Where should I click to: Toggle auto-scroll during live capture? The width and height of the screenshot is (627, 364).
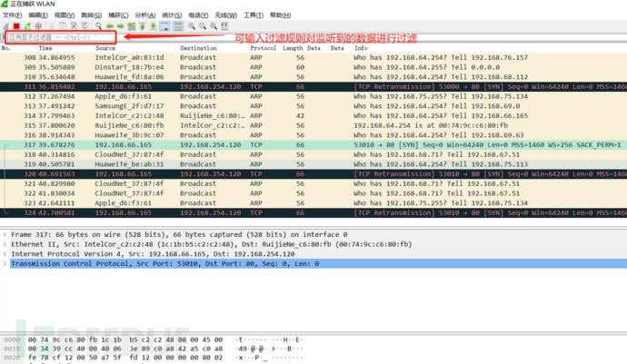coord(165,27)
